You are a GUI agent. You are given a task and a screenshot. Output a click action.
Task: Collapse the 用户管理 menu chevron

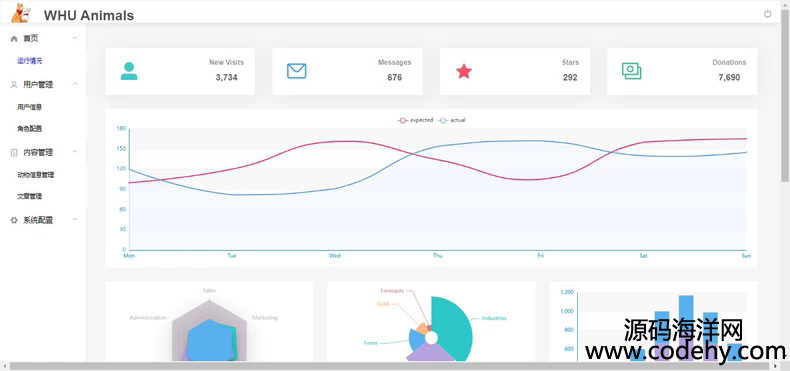(75, 84)
